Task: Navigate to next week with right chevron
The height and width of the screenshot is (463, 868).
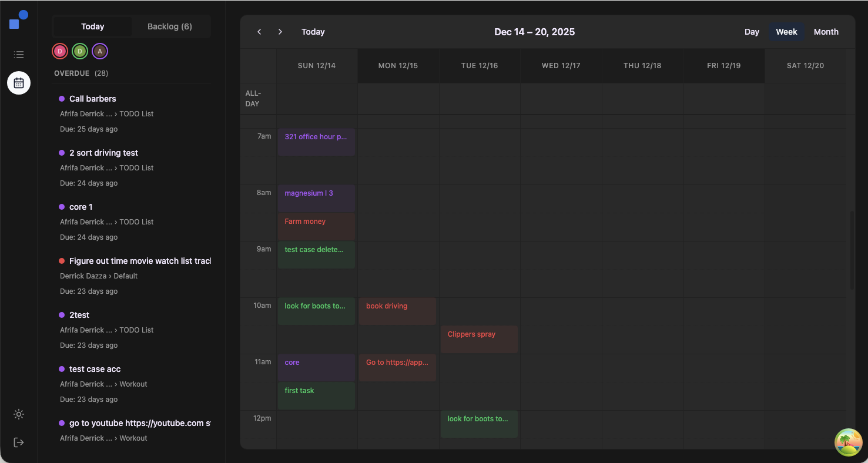Action: 280,31
